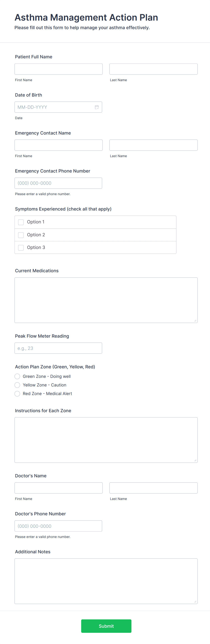This screenshot has width=210, height=644.
Task: Click the patient First Name field
Action: 58,69
